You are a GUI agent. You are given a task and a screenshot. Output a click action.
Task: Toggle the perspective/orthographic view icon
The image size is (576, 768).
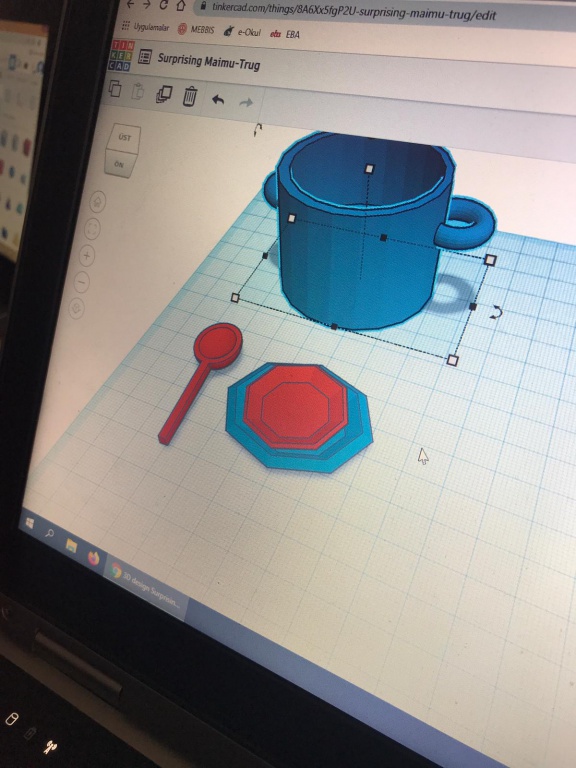(x=76, y=309)
